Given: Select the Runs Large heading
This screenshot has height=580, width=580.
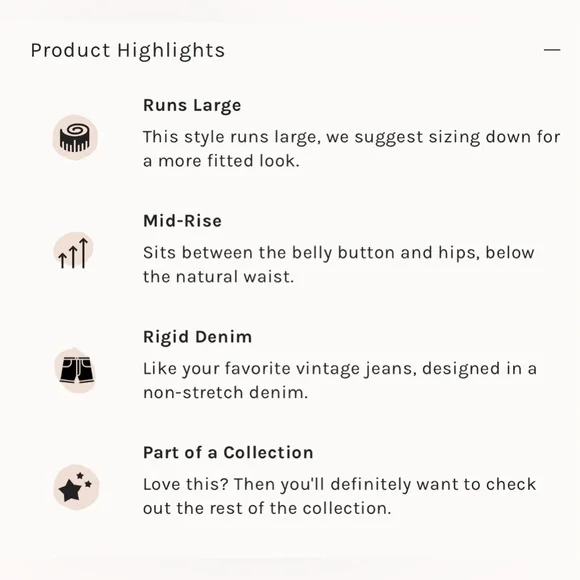Looking at the screenshot, I should 192,105.
